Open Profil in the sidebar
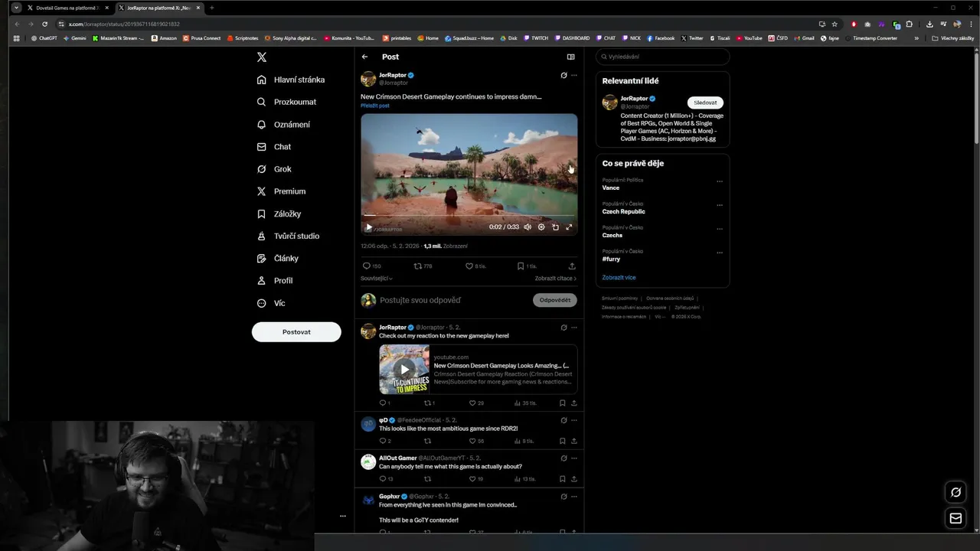 click(274, 281)
